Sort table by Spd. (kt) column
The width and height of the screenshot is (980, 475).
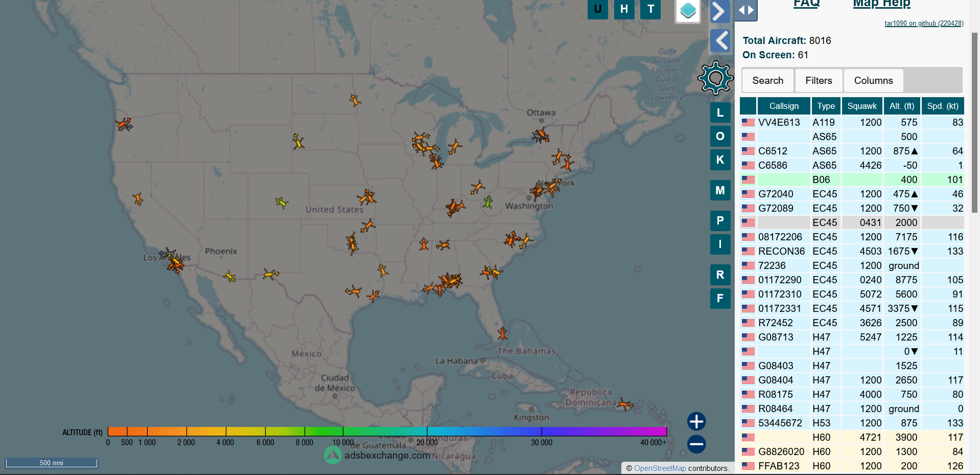943,106
